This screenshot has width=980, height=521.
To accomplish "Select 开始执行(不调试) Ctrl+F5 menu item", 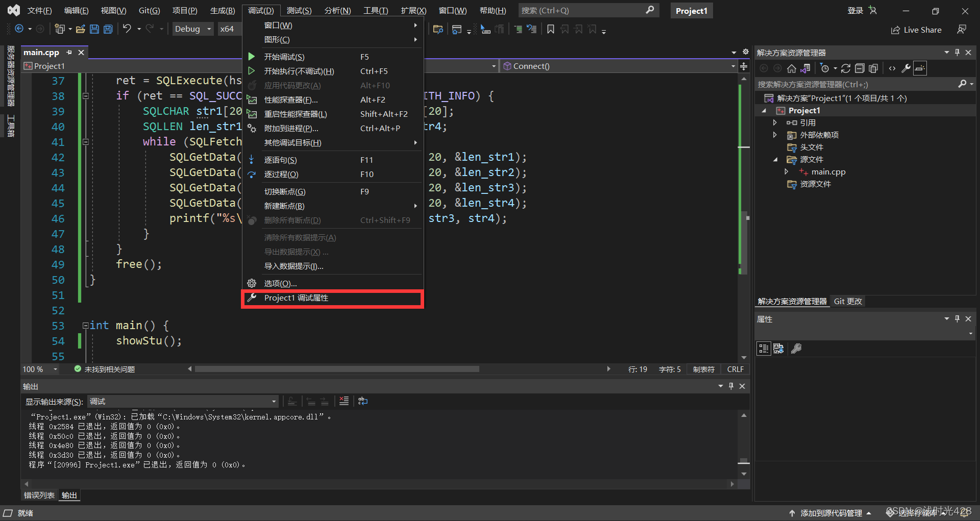I will point(333,71).
